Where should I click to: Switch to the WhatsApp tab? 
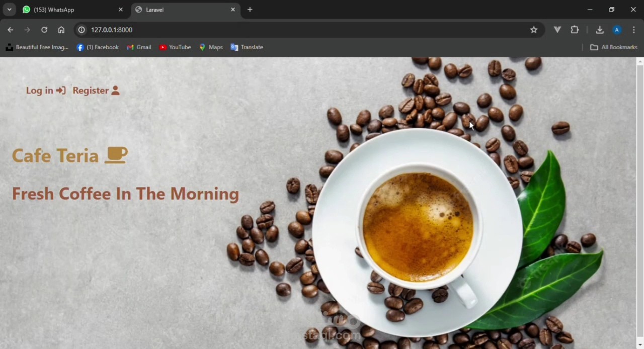tap(73, 10)
